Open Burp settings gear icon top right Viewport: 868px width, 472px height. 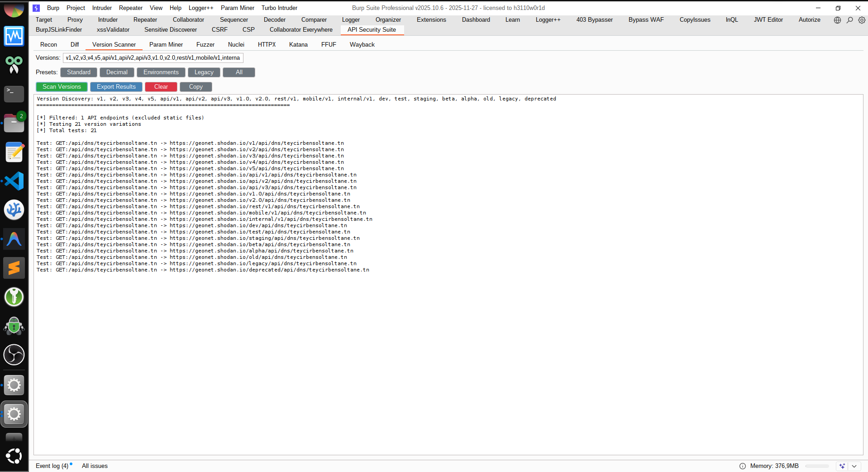click(862, 20)
